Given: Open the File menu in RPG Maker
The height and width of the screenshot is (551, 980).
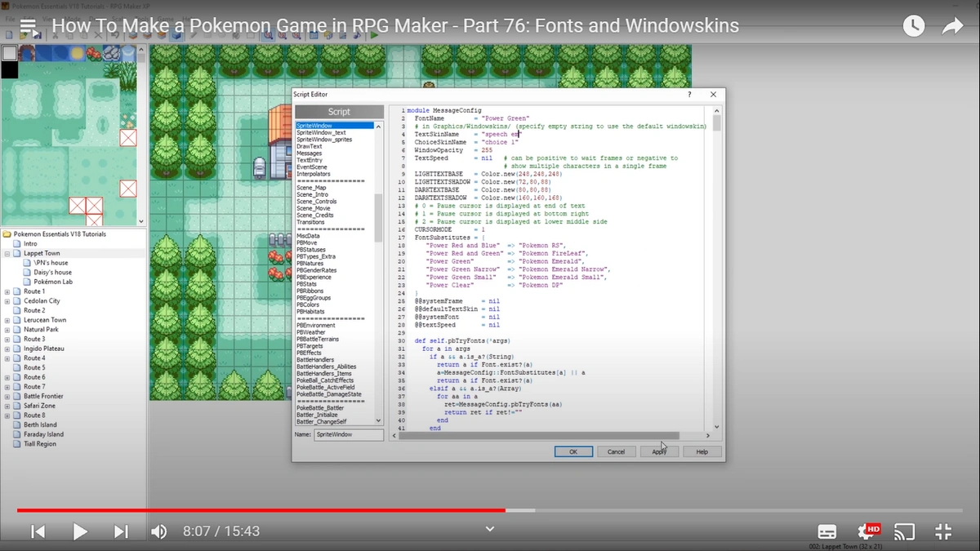Looking at the screenshot, I should coord(11,19).
